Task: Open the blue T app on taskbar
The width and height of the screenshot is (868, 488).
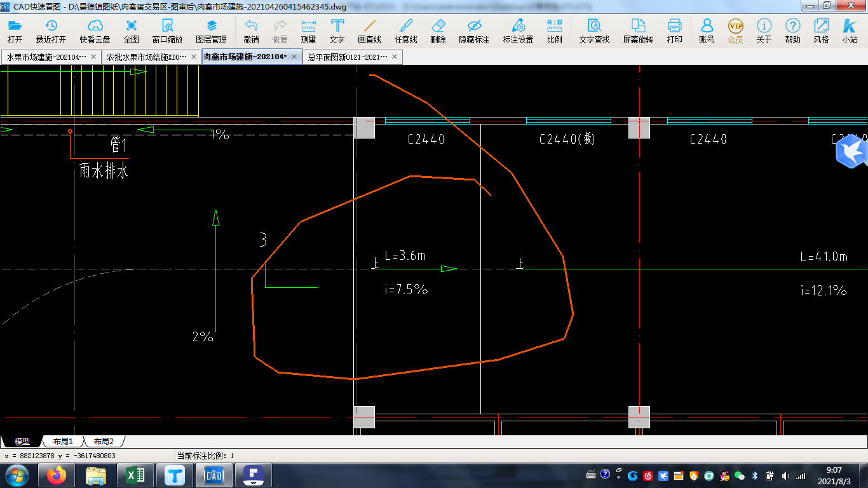Action: [x=175, y=475]
